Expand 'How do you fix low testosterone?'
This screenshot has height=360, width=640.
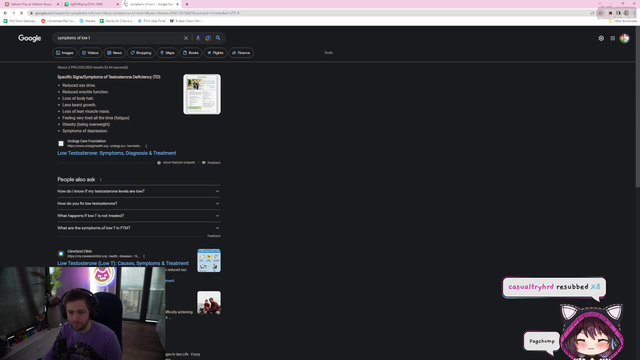139,203
